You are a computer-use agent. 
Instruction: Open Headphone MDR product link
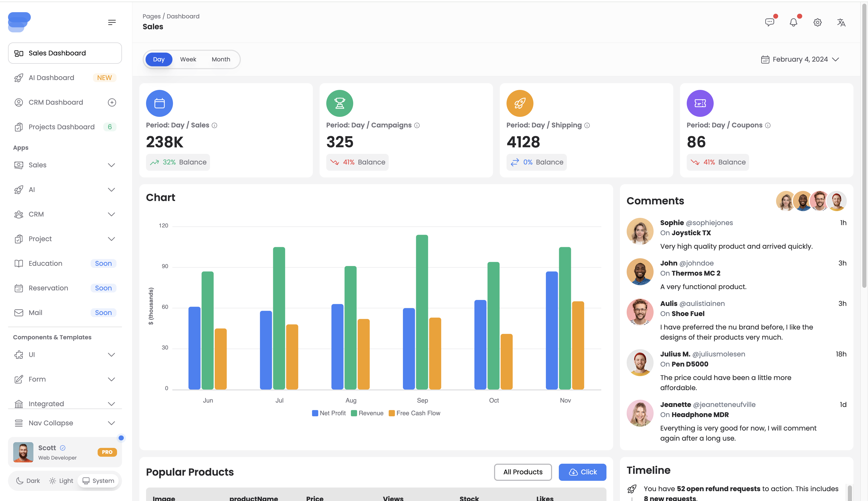click(x=700, y=415)
